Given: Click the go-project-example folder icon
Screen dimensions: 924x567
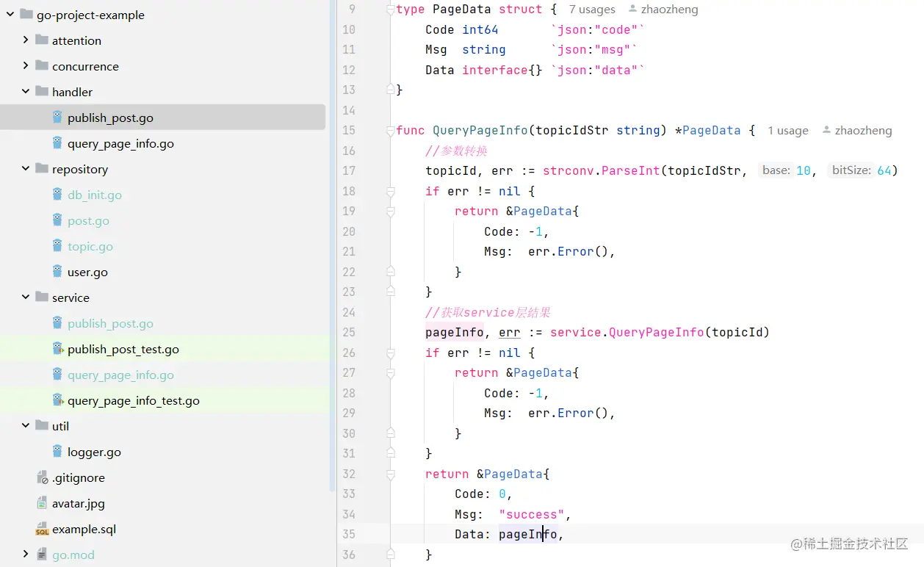Looking at the screenshot, I should (x=26, y=15).
